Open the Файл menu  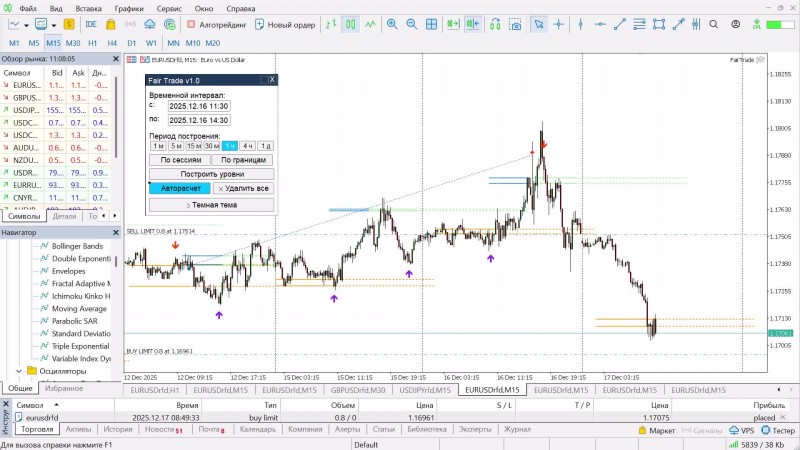tap(28, 8)
